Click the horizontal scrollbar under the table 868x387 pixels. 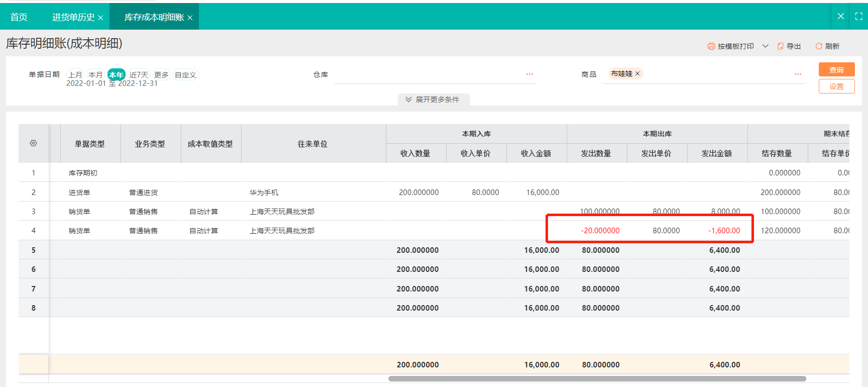tap(597, 378)
